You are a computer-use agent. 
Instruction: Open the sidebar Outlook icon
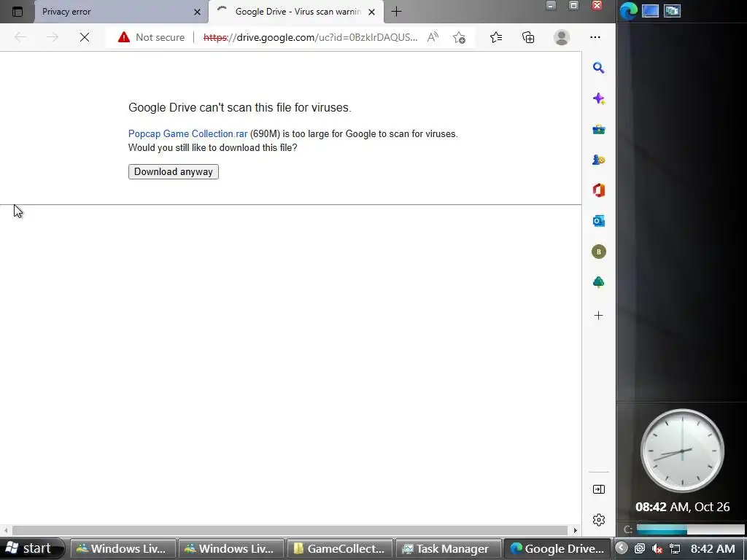click(599, 221)
